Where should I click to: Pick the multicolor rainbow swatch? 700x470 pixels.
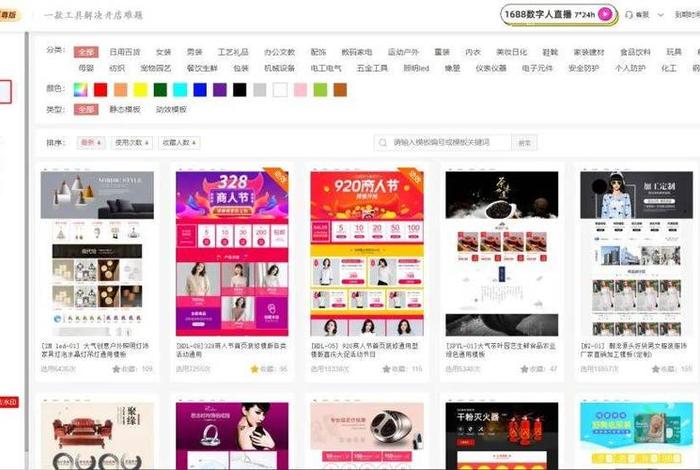click(81, 90)
